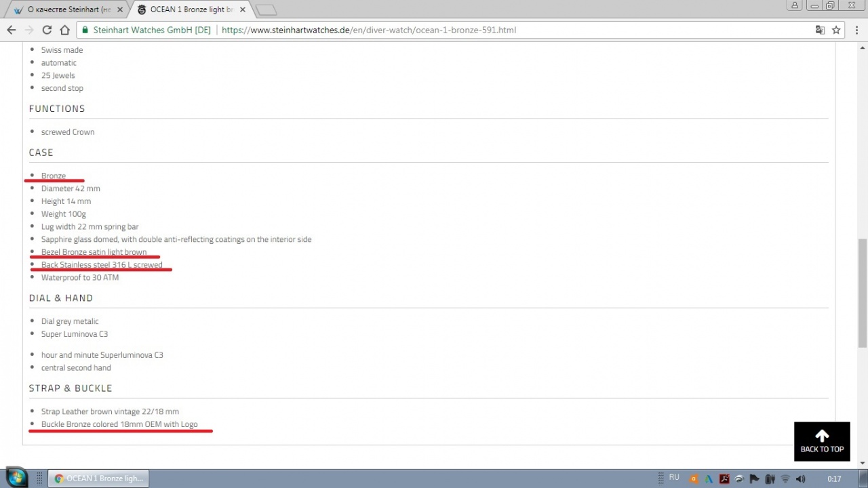This screenshot has height=488, width=868.
Task: Click the RU language indicator
Action: pos(674,478)
